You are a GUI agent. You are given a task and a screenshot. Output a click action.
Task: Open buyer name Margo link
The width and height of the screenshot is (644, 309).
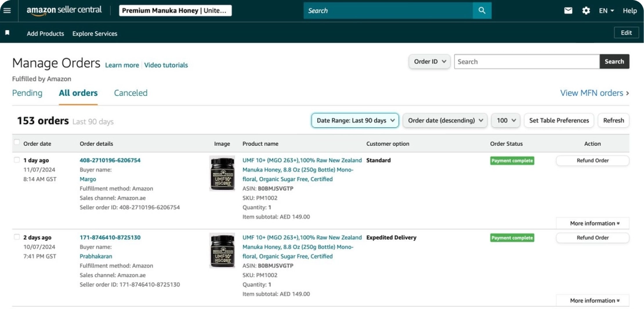point(88,179)
